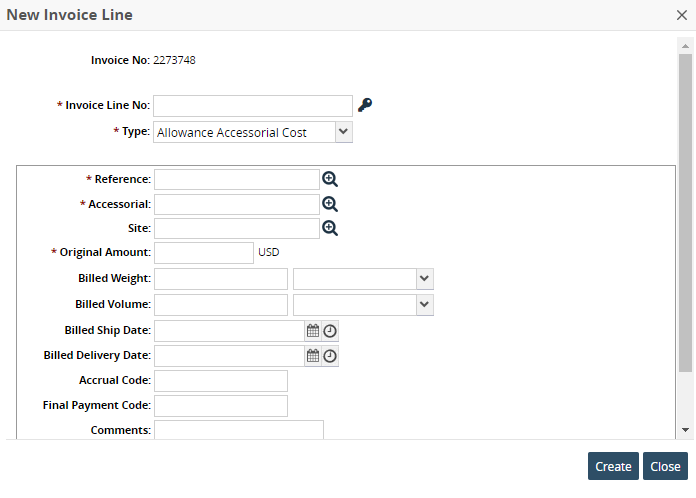Open Billed Delivery Date calendar picker
696x498 pixels.
coord(313,355)
